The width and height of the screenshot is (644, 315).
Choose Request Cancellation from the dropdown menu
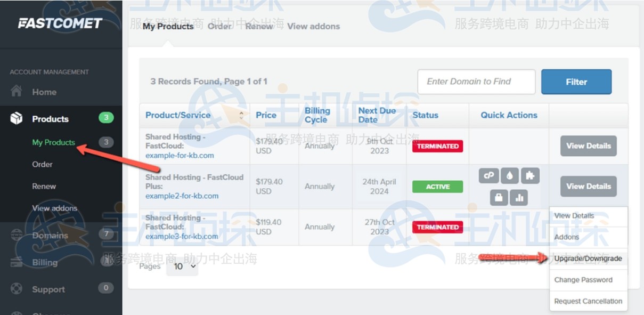click(x=589, y=301)
